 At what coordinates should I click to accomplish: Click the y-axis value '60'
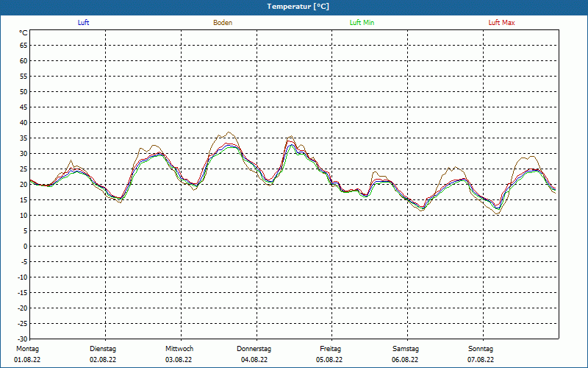[x=24, y=61]
